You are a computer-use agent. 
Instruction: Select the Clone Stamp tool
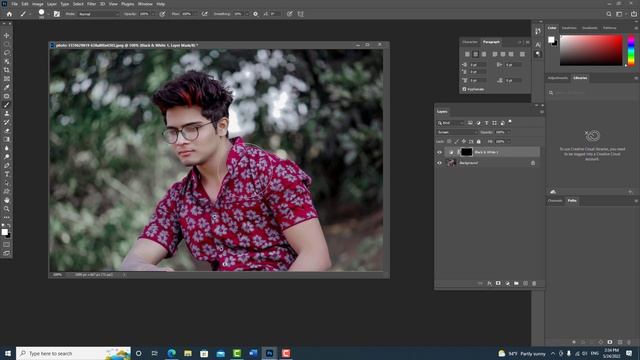[x=7, y=113]
